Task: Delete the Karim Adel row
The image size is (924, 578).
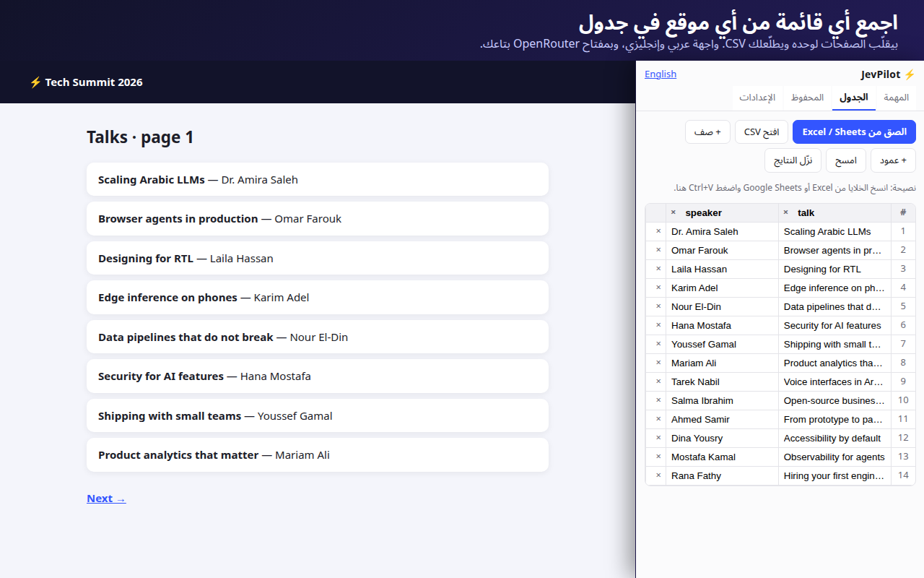Action: click(x=658, y=288)
